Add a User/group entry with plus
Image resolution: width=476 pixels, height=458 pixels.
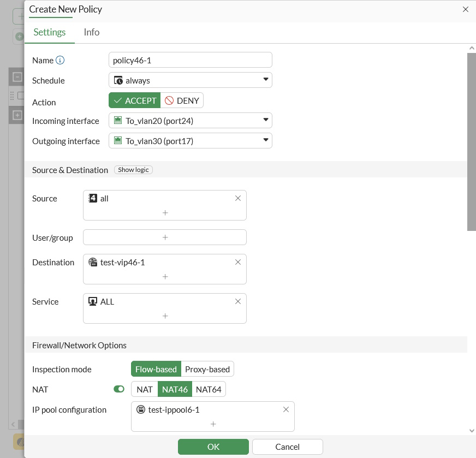(x=165, y=237)
